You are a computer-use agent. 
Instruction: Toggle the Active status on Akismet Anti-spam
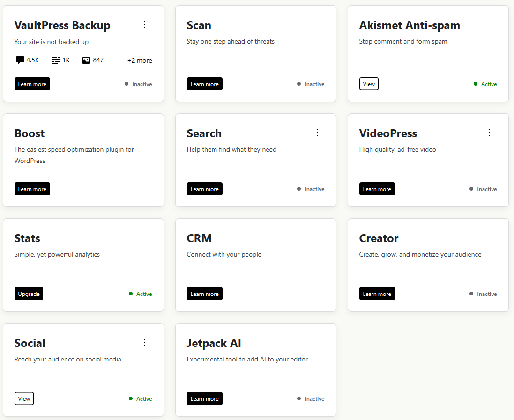tap(475, 84)
